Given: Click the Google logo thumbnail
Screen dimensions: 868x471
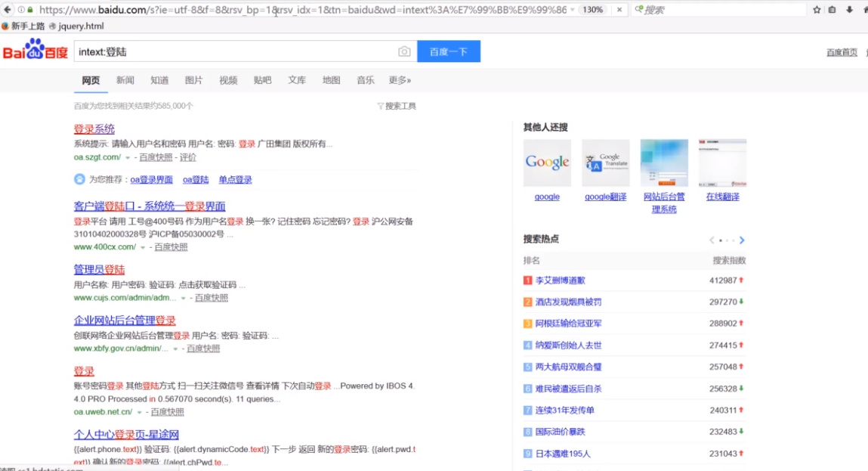Looking at the screenshot, I should 547,163.
